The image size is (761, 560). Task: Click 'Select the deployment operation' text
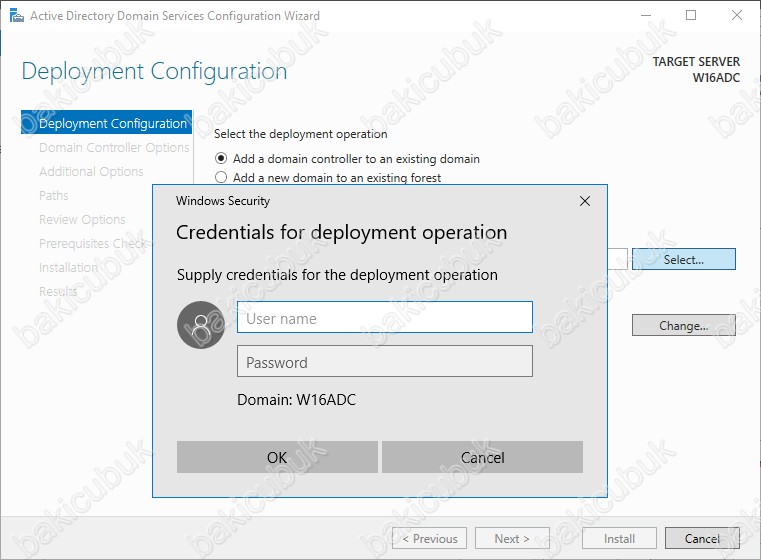click(x=301, y=134)
